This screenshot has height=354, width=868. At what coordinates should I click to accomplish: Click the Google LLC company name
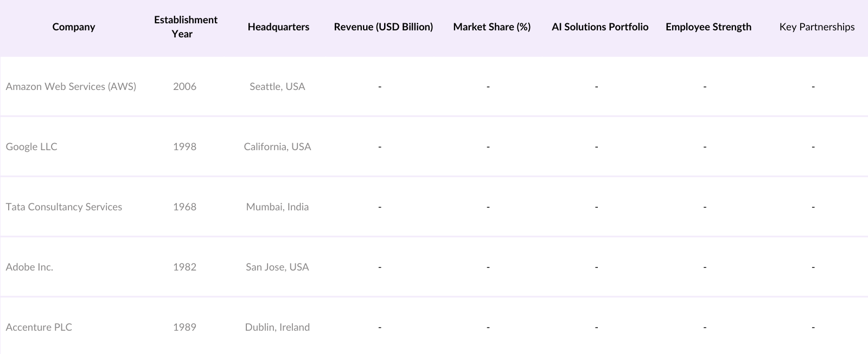(x=31, y=147)
